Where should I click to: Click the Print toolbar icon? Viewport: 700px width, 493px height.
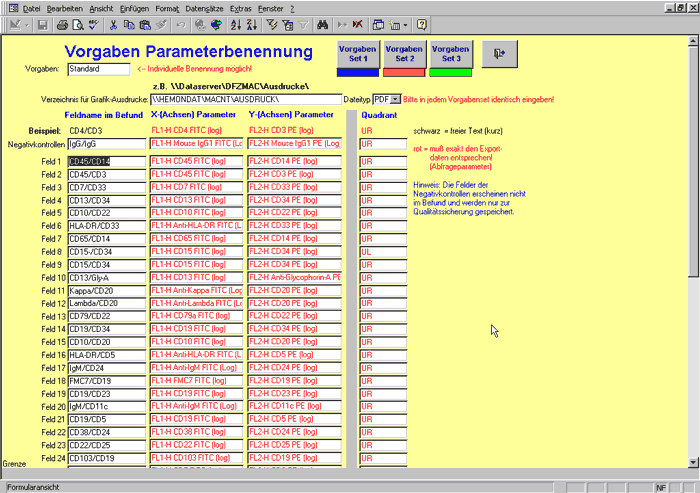coord(62,25)
